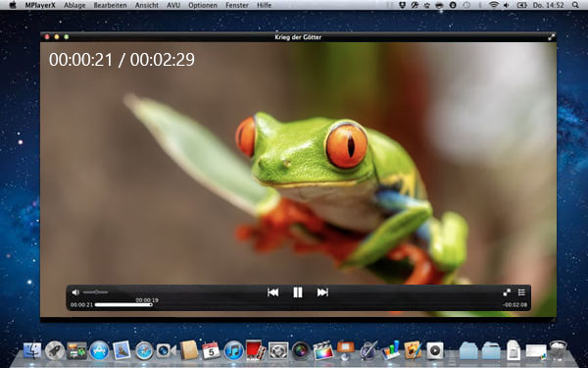The width and height of the screenshot is (588, 368).
Task: Expand the Ansicht menu
Action: (147, 5)
